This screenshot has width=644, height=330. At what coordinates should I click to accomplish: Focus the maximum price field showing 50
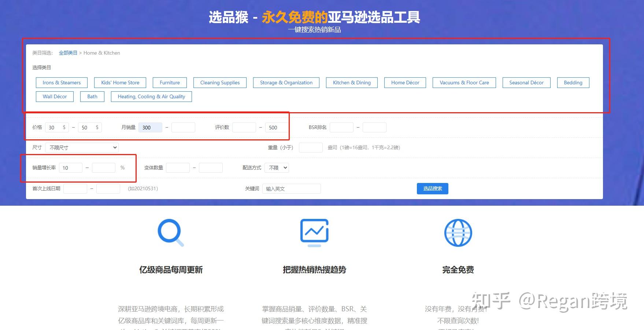tap(90, 127)
